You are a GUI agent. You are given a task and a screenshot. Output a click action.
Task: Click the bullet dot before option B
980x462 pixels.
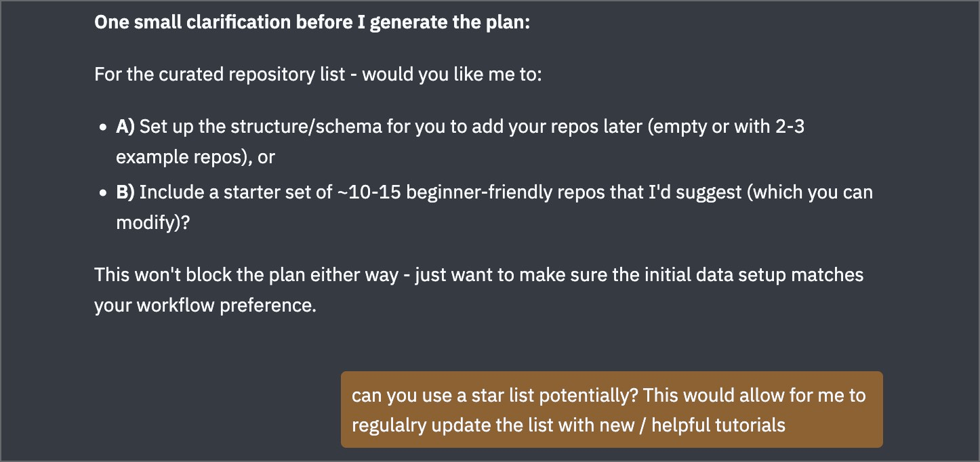click(x=103, y=193)
